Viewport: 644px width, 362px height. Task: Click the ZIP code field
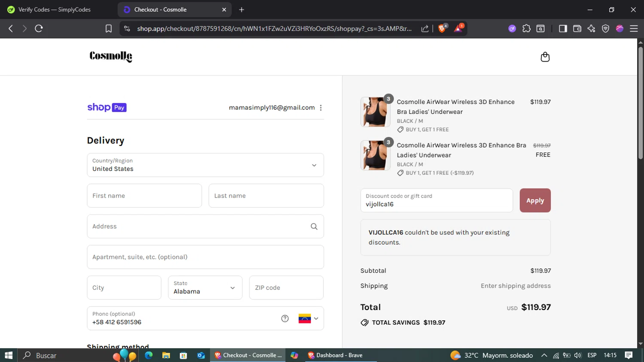coord(286,288)
